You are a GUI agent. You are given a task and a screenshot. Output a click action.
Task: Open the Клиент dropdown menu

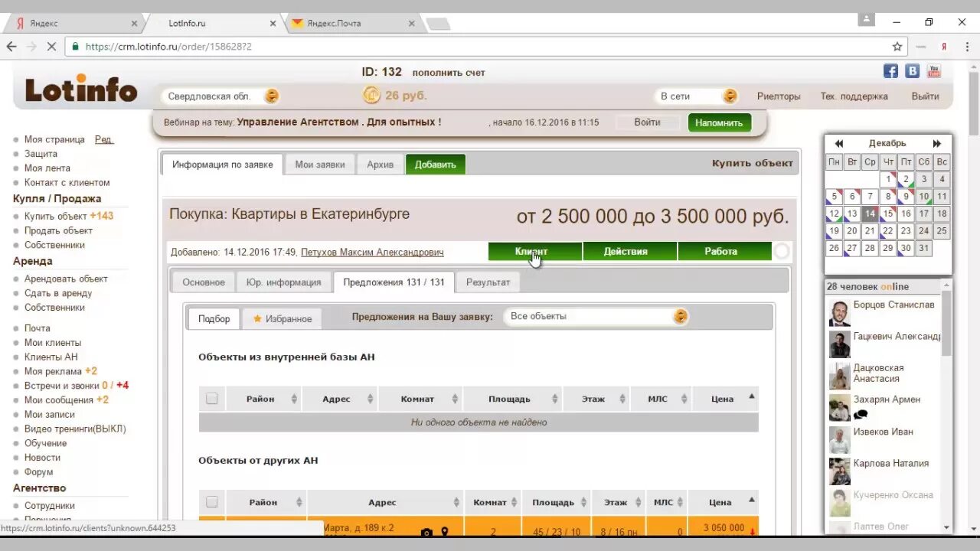tap(535, 251)
